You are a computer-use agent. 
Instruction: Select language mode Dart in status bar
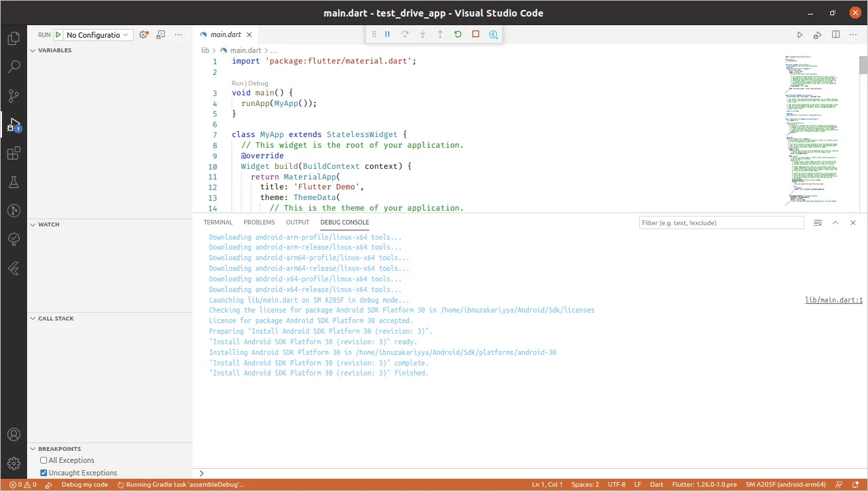[656, 485]
